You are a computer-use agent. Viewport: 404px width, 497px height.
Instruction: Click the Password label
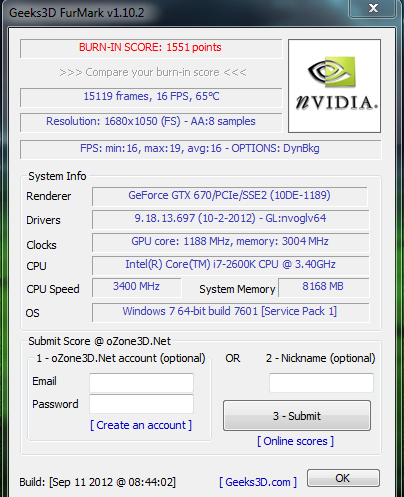pyautogui.click(x=55, y=404)
